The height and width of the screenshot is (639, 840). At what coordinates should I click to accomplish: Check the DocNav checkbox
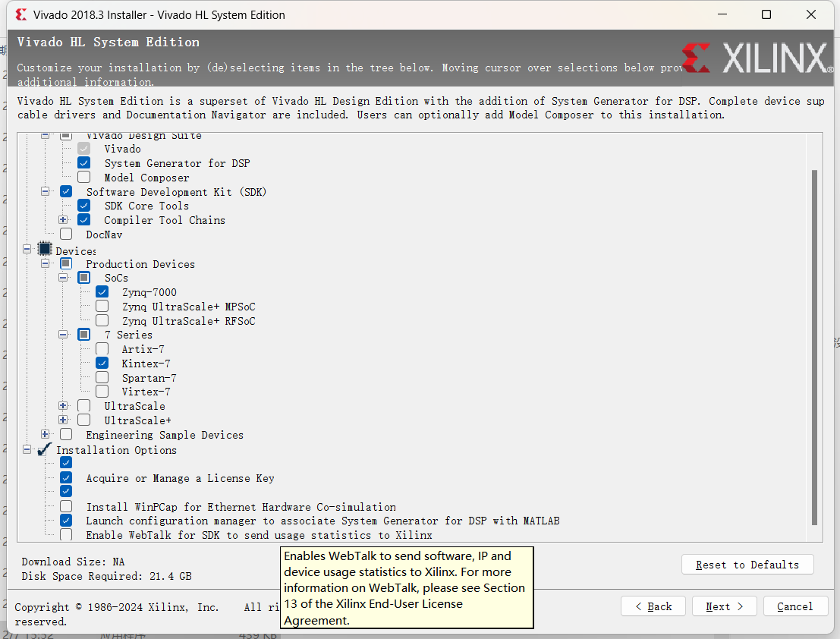click(66, 234)
